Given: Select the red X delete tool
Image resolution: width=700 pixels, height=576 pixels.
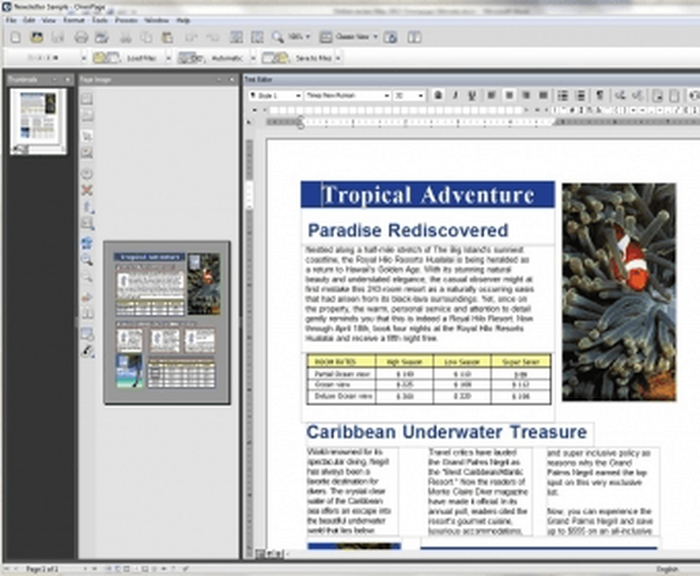Looking at the screenshot, I should (87, 191).
